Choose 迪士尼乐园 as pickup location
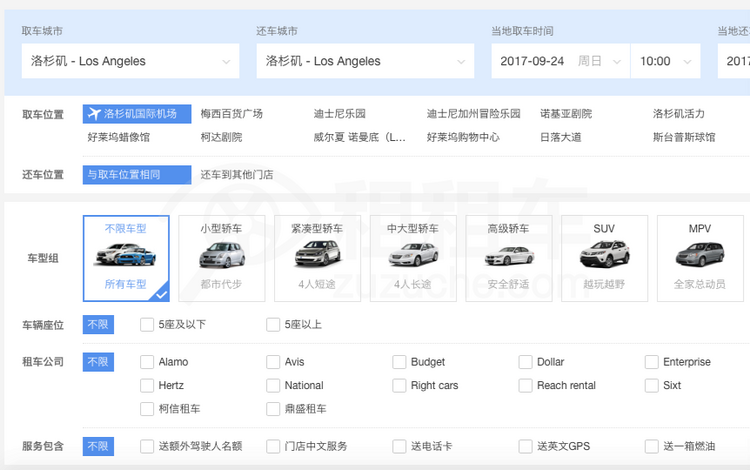The height and width of the screenshot is (470, 750). click(x=340, y=114)
